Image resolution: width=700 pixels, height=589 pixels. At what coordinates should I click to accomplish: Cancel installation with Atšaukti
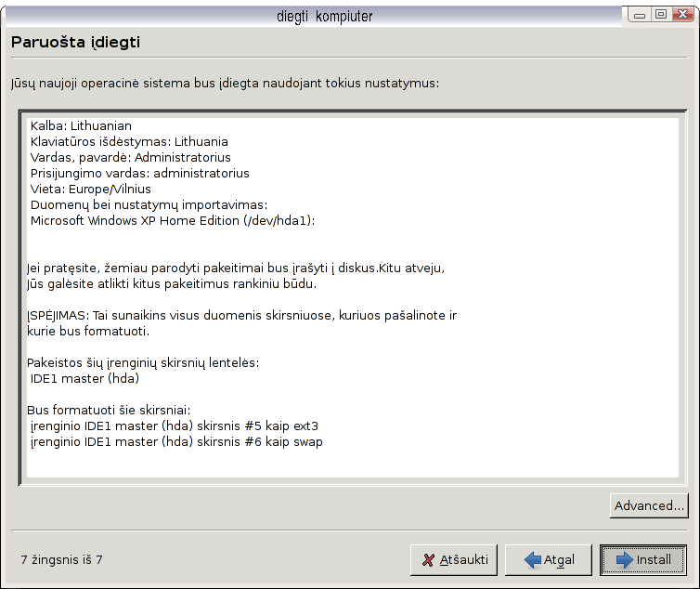point(455,560)
